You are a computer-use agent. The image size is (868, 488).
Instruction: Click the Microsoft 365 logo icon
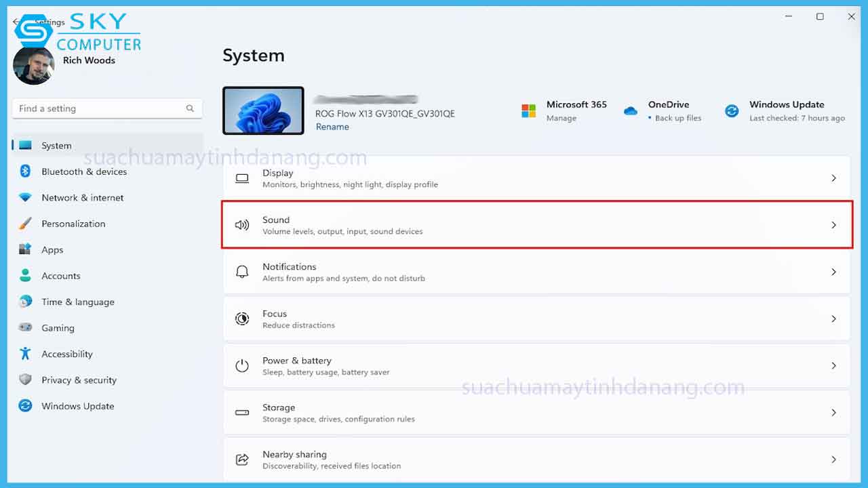tap(529, 110)
